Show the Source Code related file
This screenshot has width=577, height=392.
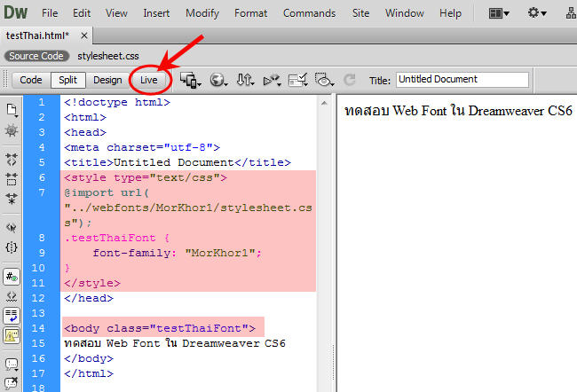[x=36, y=56]
